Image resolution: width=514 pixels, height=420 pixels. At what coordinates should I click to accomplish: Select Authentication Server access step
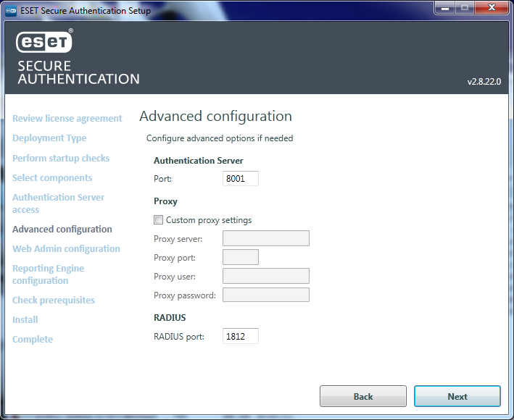(58, 203)
